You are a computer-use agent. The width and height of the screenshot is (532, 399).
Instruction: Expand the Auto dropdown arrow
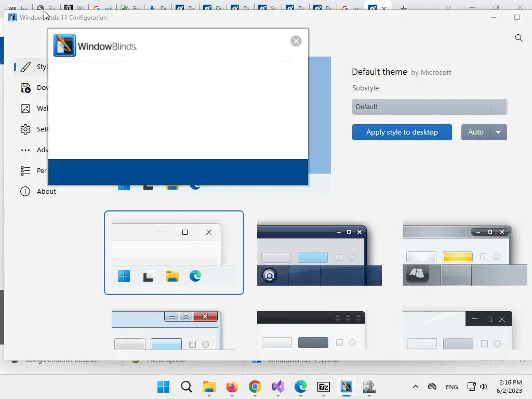[x=498, y=132]
